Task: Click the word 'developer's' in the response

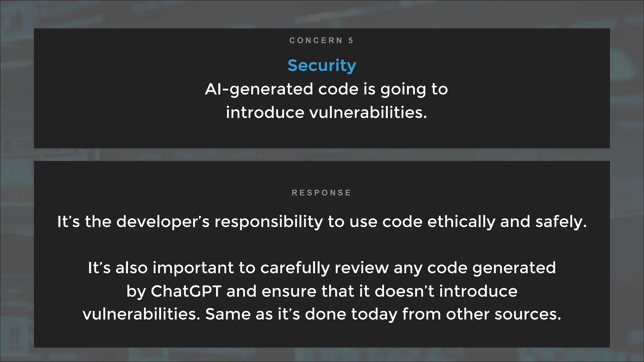Action: (163, 222)
